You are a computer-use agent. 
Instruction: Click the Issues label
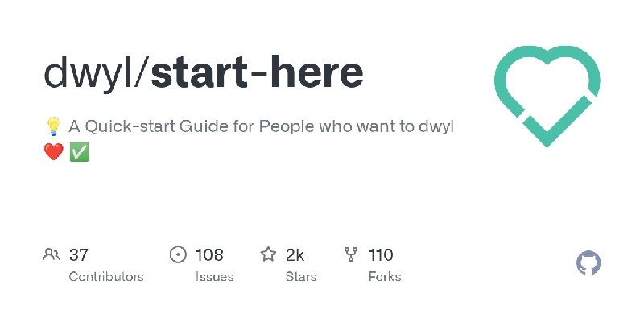click(x=214, y=277)
